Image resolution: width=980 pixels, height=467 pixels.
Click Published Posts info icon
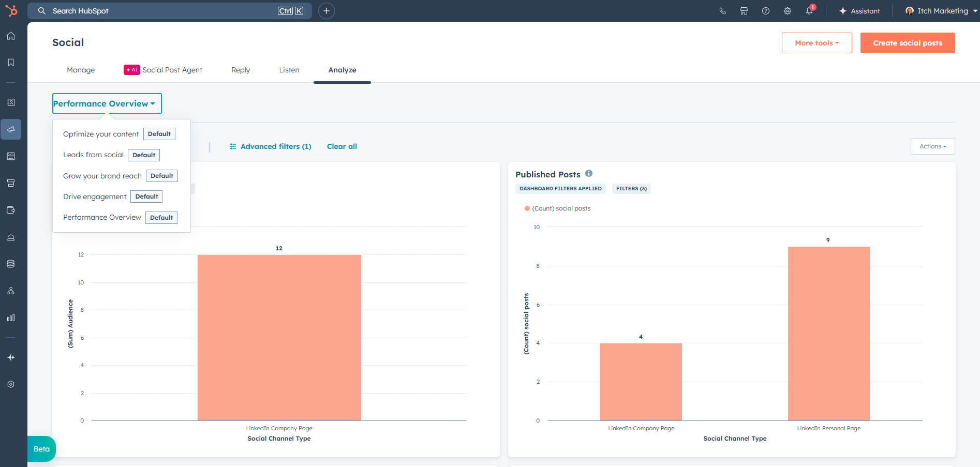point(589,174)
